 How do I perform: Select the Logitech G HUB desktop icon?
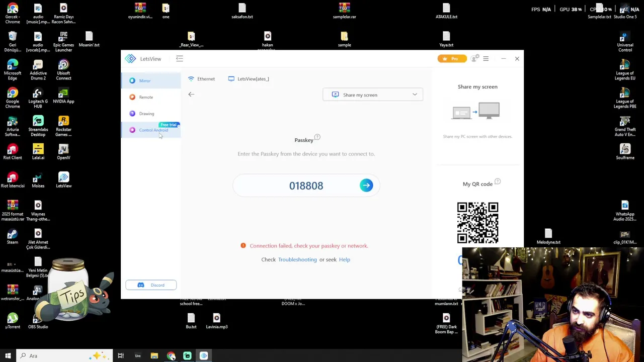38,98
